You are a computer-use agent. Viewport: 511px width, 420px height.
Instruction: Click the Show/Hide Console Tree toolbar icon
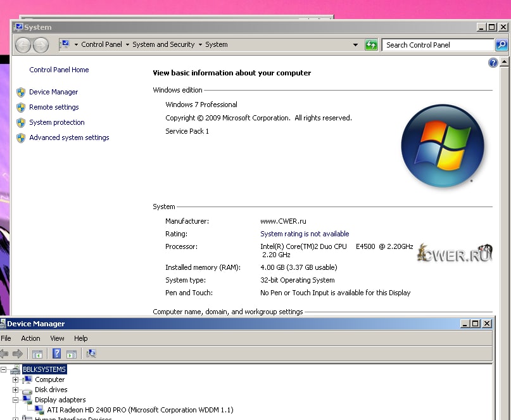pyautogui.click(x=37, y=354)
